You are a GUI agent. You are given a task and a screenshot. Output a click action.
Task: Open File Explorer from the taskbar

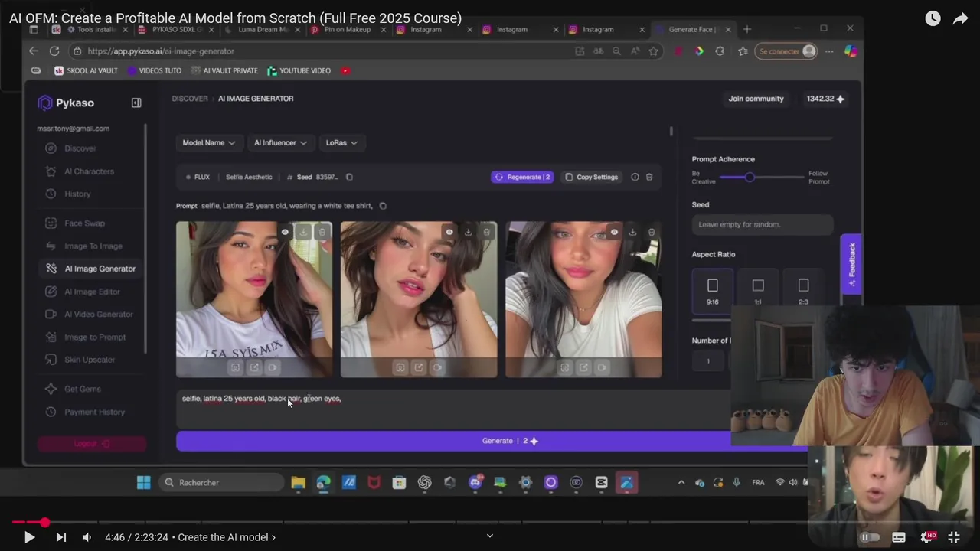pos(299,482)
